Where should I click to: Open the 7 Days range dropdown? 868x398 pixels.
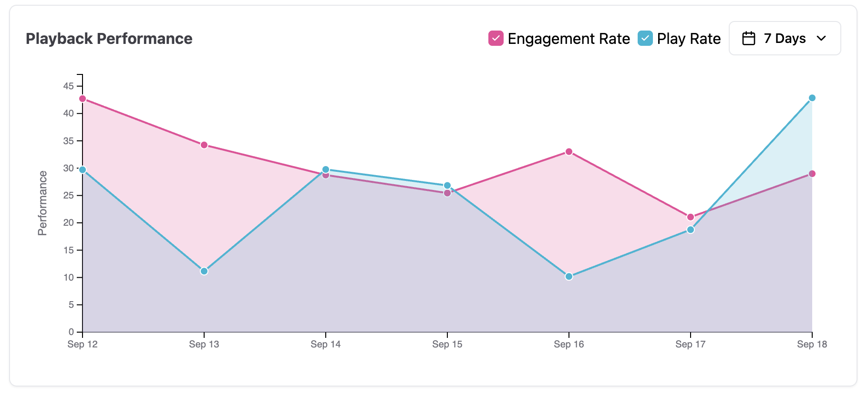[785, 38]
